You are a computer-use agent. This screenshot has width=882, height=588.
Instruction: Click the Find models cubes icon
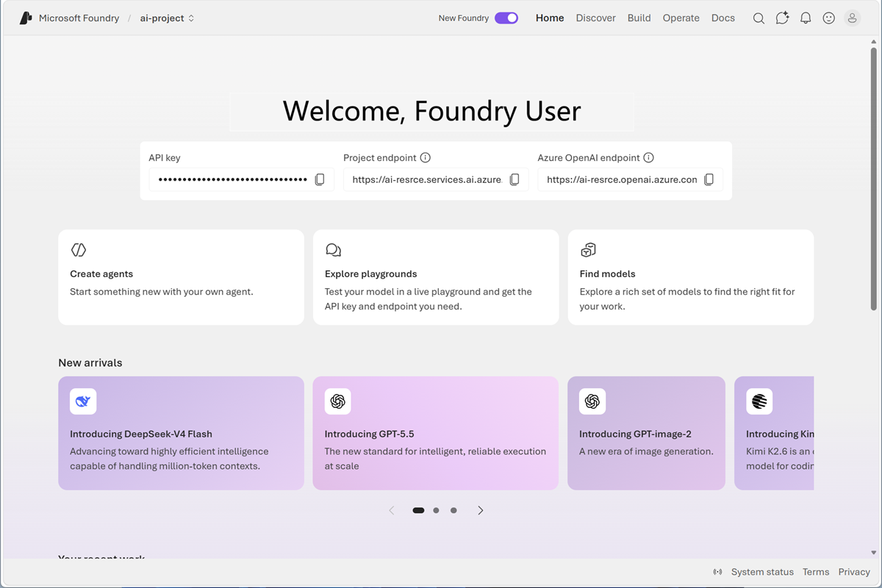[x=588, y=250]
